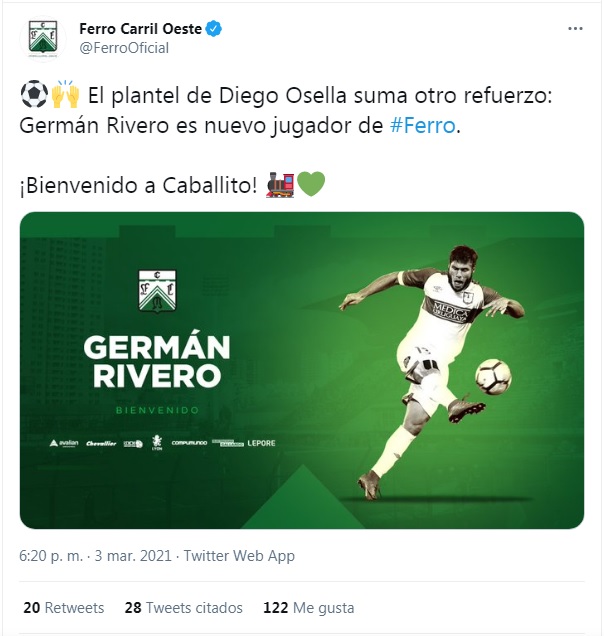This screenshot has height=636, width=604.
Task: Click the LEPORE sponsor logo
Action: (x=262, y=443)
